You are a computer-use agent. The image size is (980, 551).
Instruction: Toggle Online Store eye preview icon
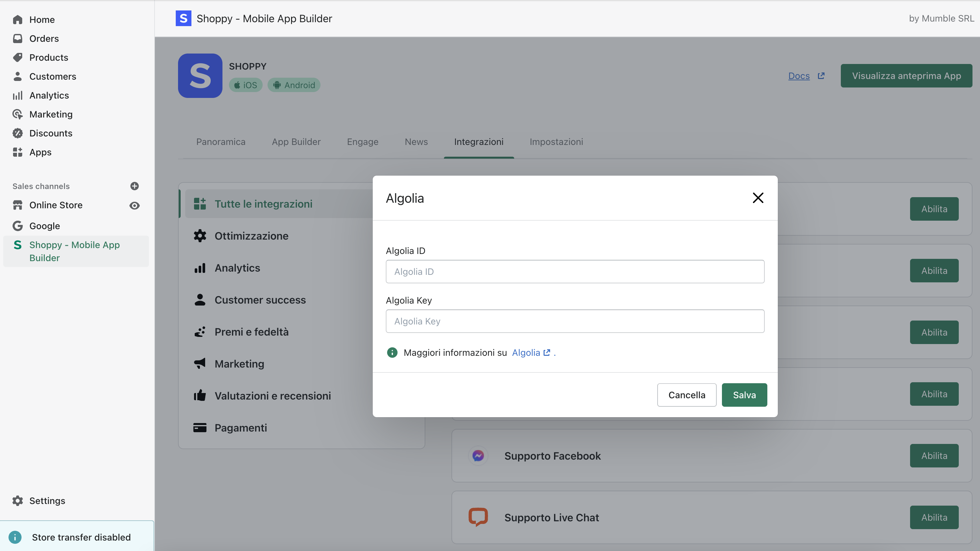[134, 205]
